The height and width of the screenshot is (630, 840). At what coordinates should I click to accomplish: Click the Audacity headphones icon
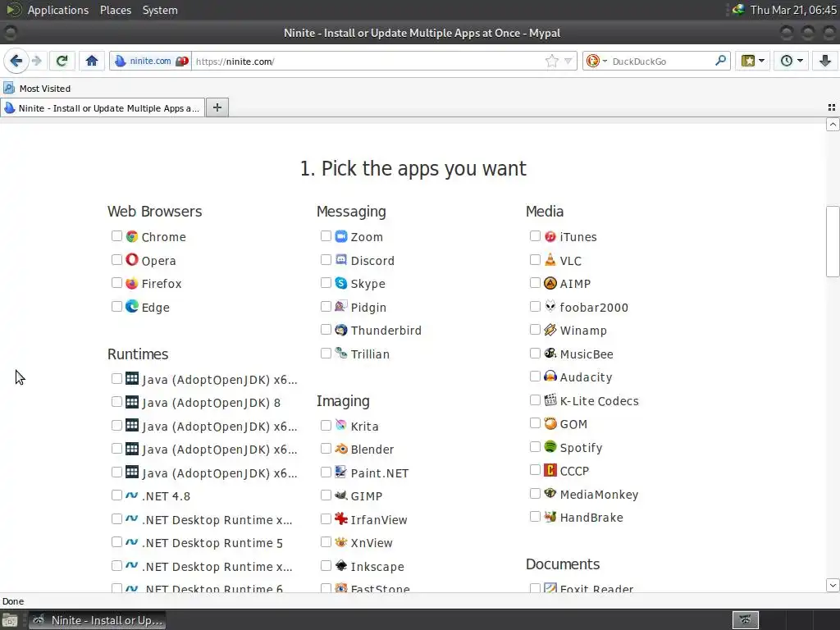550,377
